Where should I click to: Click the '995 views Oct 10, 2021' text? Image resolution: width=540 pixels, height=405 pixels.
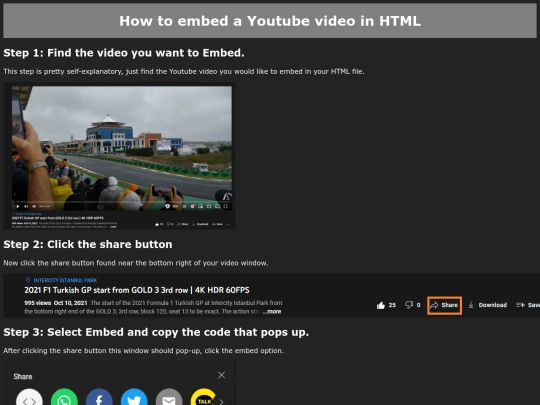pos(56,303)
